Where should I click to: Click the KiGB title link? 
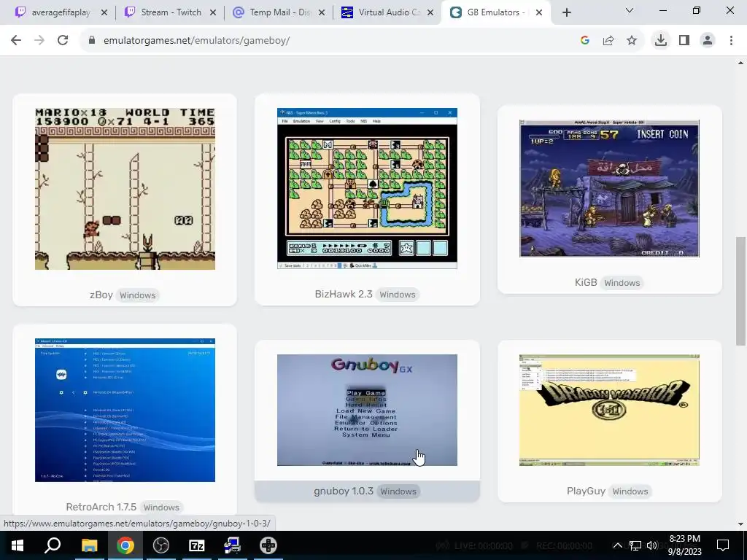[586, 282]
